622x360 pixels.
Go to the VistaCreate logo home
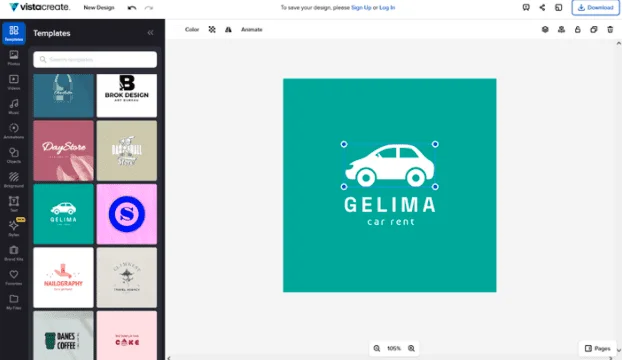coord(39,7)
